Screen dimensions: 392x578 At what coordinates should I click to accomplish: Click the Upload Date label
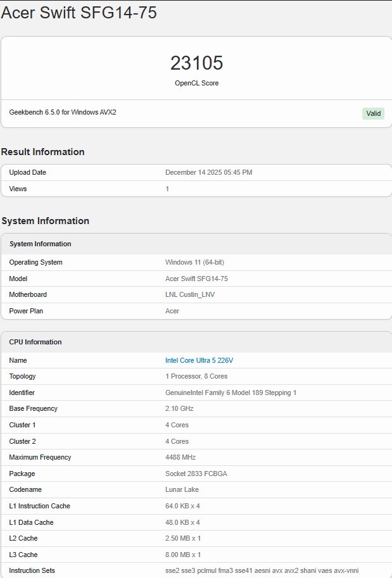tap(28, 172)
